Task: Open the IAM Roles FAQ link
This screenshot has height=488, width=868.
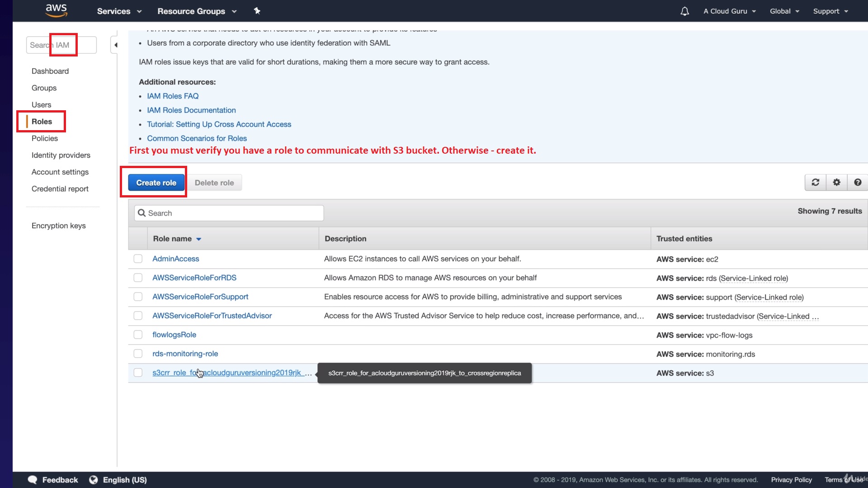Action: click(173, 96)
